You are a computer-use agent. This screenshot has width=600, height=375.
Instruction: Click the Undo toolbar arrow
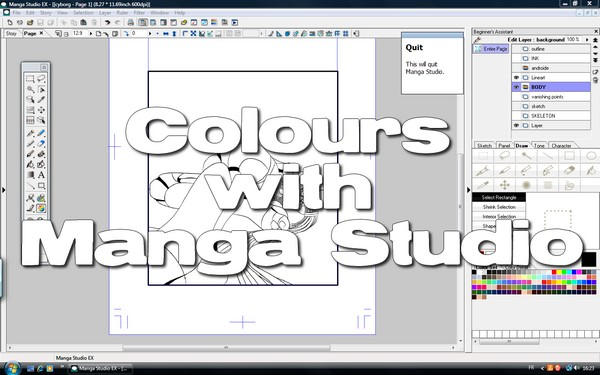[x=108, y=23]
